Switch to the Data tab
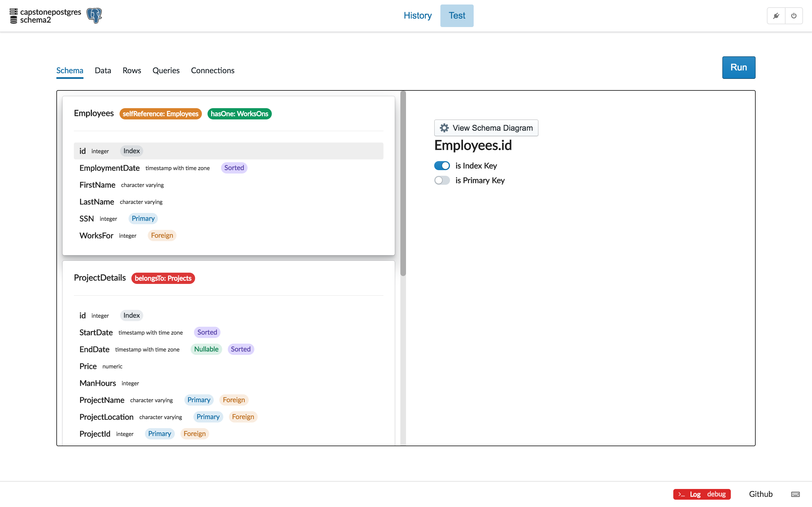This screenshot has height=507, width=812. tap(103, 70)
